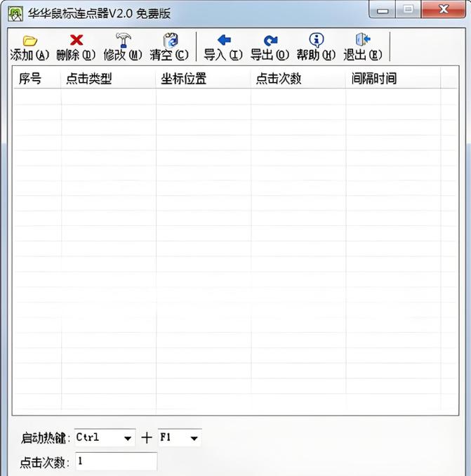Click the hammer 修改(M) icon
The height and width of the screenshot is (476, 471).
[x=123, y=40]
